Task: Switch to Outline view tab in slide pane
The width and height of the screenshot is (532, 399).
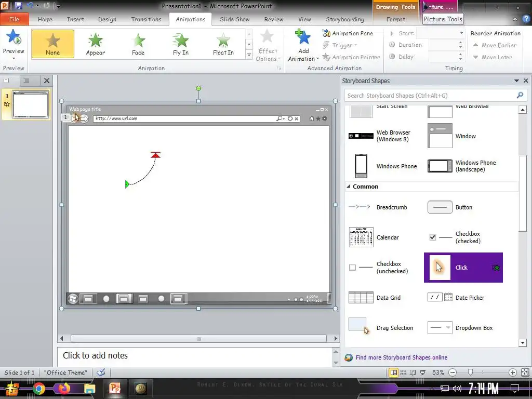Action: 26,81
